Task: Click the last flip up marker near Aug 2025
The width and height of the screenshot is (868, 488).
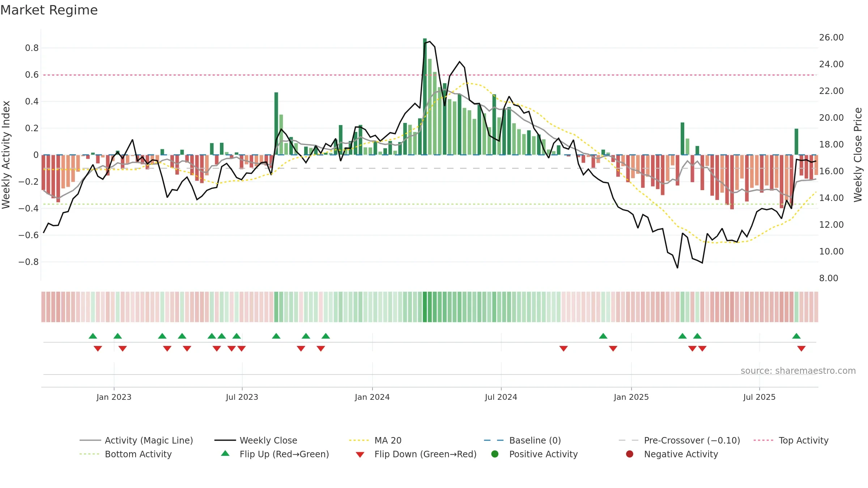Action: (796, 336)
